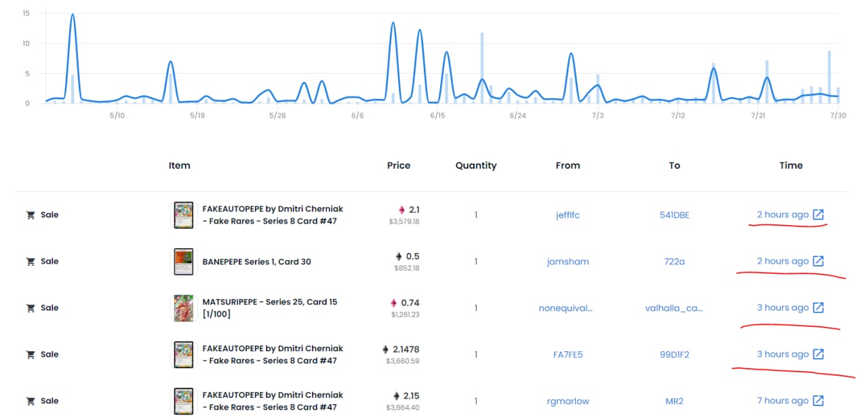Open seller profile jefflfc
This screenshot has width=868, height=417.
568,215
